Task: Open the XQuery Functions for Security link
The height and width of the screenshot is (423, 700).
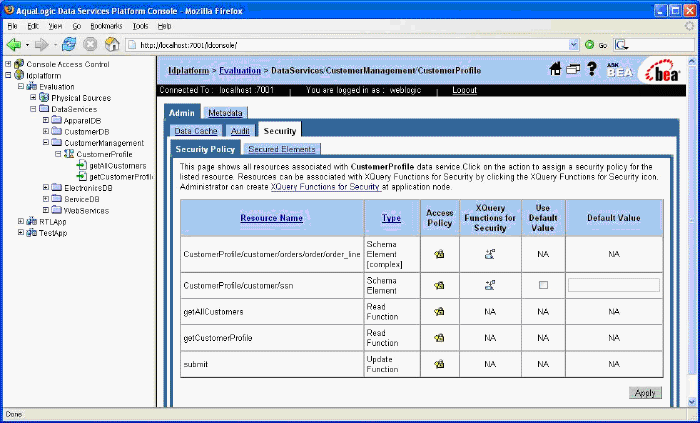Action: (x=325, y=187)
